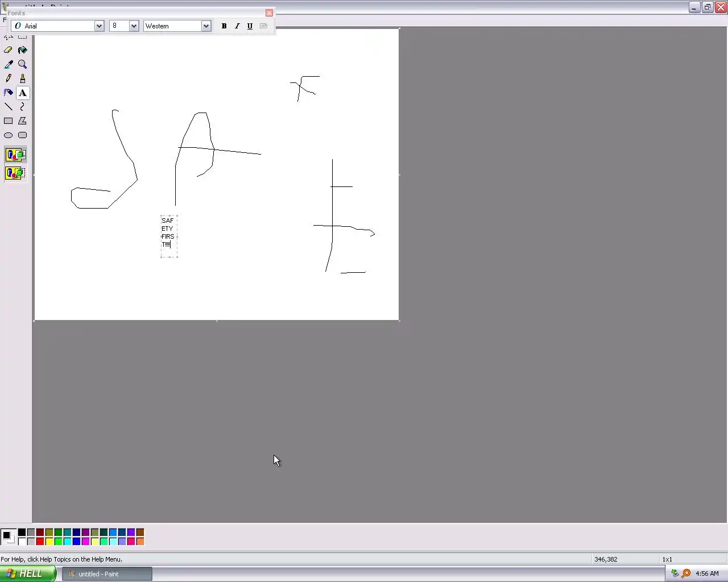The image size is (728, 582).
Task: Select the Rounded Rectangle tool
Action: (23, 135)
